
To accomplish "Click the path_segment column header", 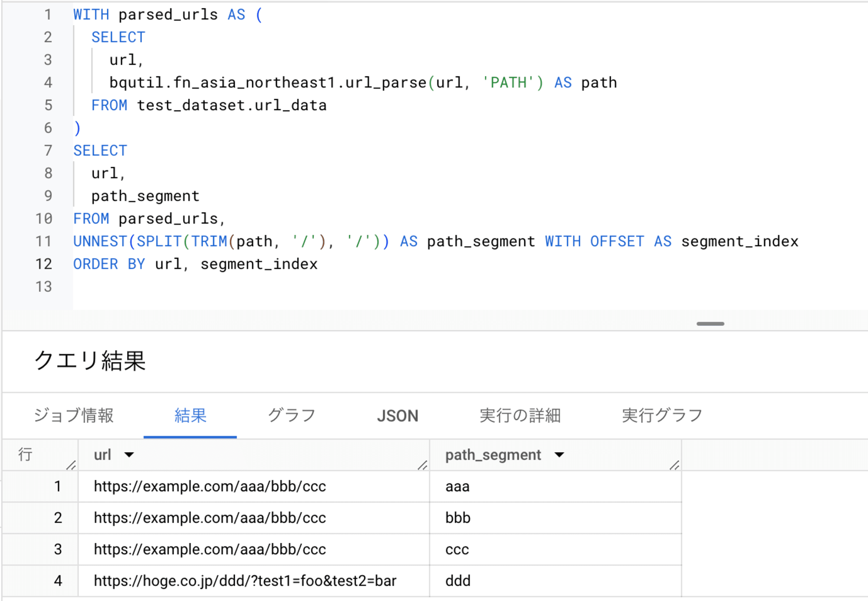I will (x=556, y=455).
